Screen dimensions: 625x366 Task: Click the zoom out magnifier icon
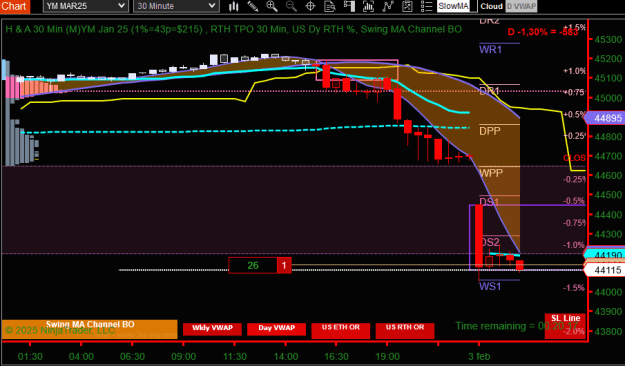click(x=291, y=6)
